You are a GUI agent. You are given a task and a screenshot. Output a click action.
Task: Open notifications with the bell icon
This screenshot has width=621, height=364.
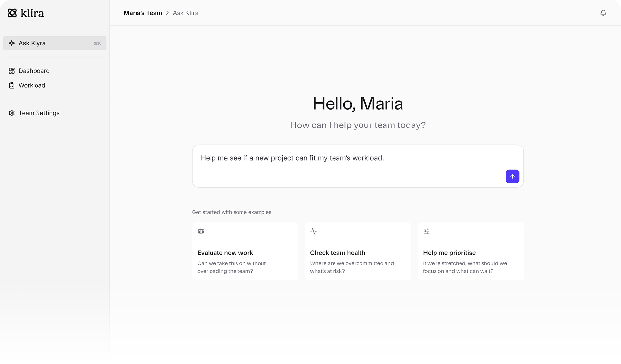603,13
